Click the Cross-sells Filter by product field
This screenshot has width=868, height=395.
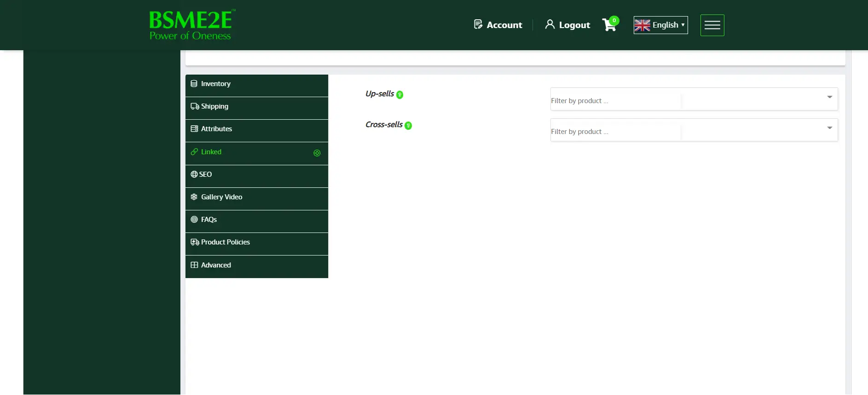point(694,130)
